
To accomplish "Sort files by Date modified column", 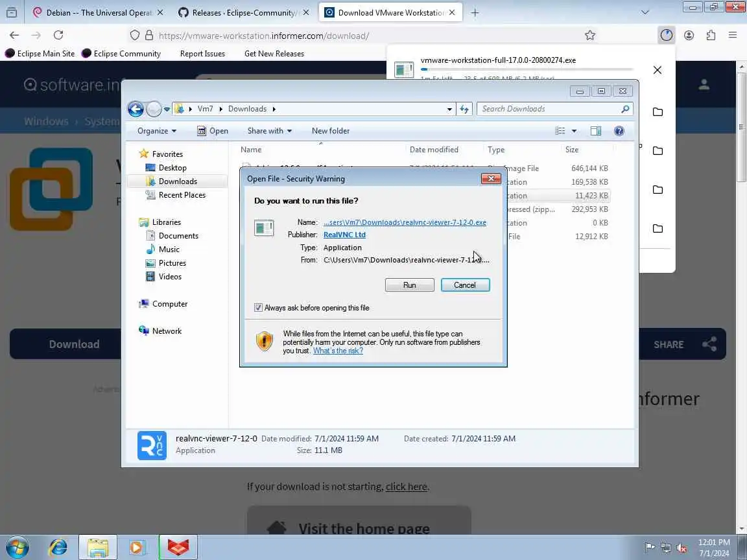I will pyautogui.click(x=434, y=150).
